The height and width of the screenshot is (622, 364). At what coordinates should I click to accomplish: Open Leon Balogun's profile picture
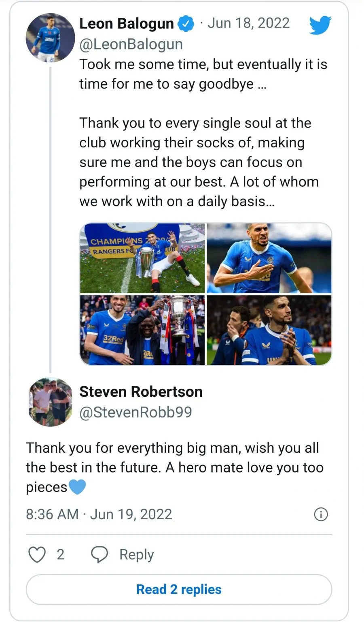50,38
